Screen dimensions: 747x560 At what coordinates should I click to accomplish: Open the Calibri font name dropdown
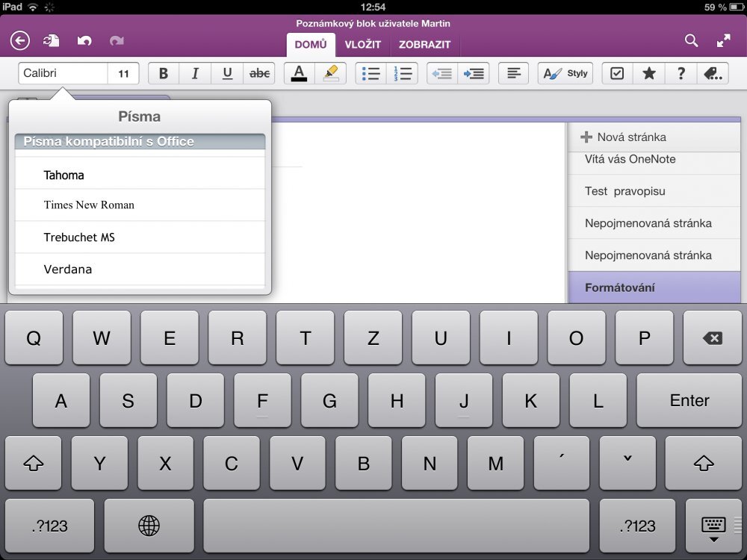tap(63, 73)
